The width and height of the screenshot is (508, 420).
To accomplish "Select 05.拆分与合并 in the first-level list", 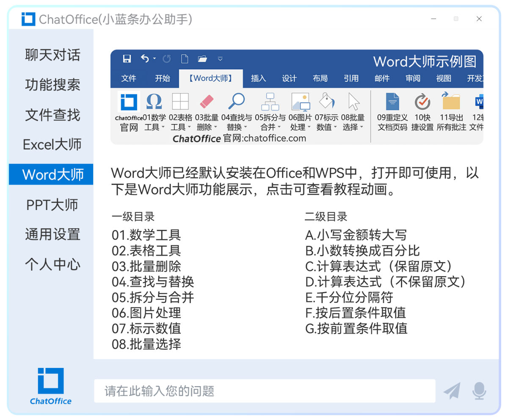I will coord(153,297).
